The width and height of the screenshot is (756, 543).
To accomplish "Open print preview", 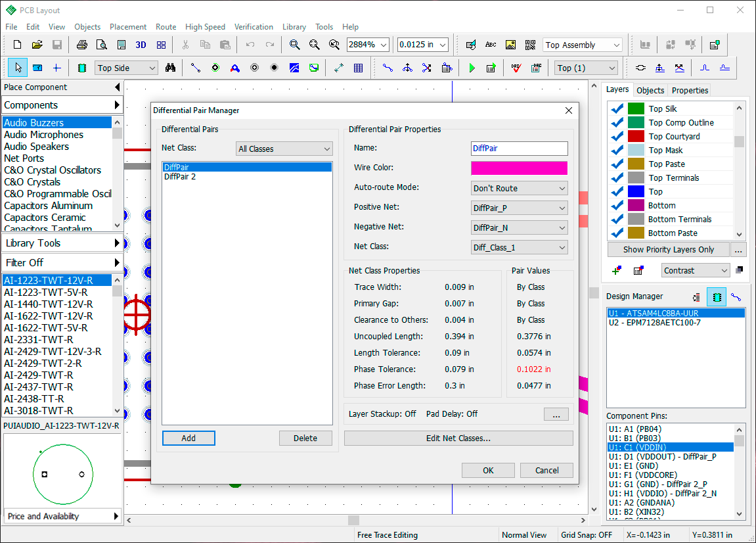I will pos(102,45).
